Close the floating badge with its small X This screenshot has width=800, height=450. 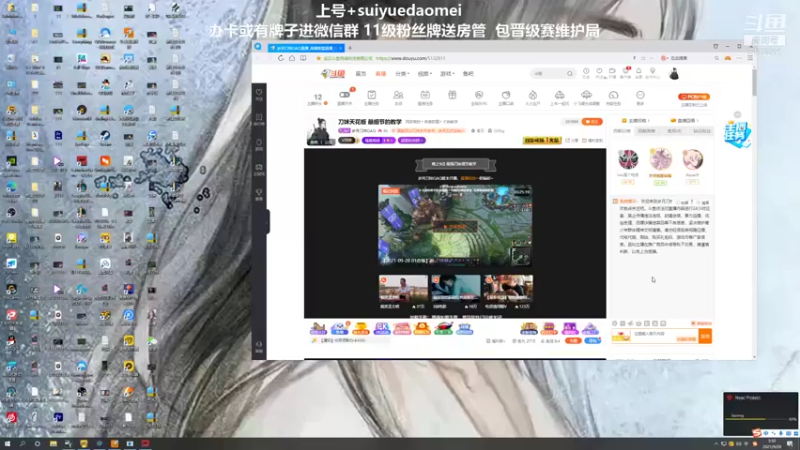737,115
